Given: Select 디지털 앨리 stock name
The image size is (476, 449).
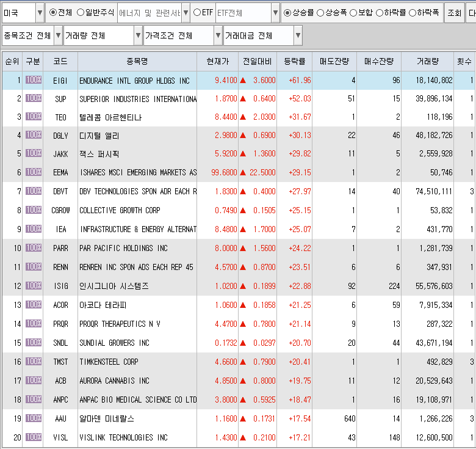Looking at the screenshot, I should (x=99, y=136).
